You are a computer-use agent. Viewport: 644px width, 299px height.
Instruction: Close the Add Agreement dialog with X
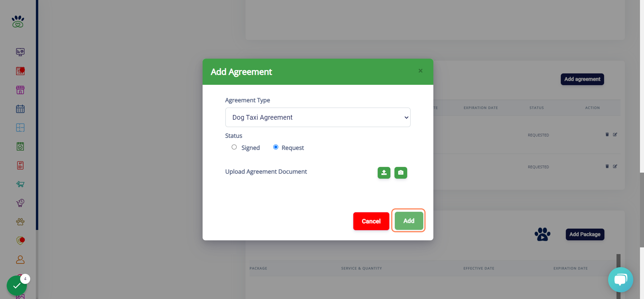(421, 71)
